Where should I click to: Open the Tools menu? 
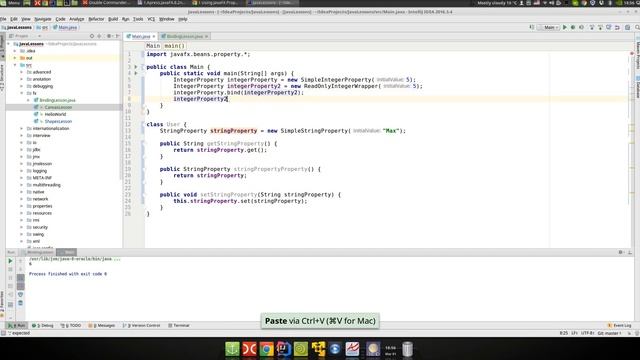point(138,19)
